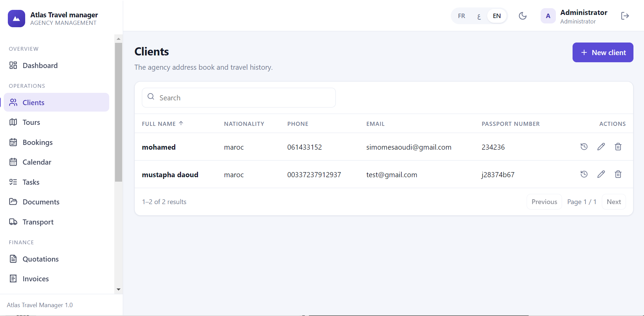Go to Tours in the sidebar
The image size is (644, 316).
click(56, 122)
